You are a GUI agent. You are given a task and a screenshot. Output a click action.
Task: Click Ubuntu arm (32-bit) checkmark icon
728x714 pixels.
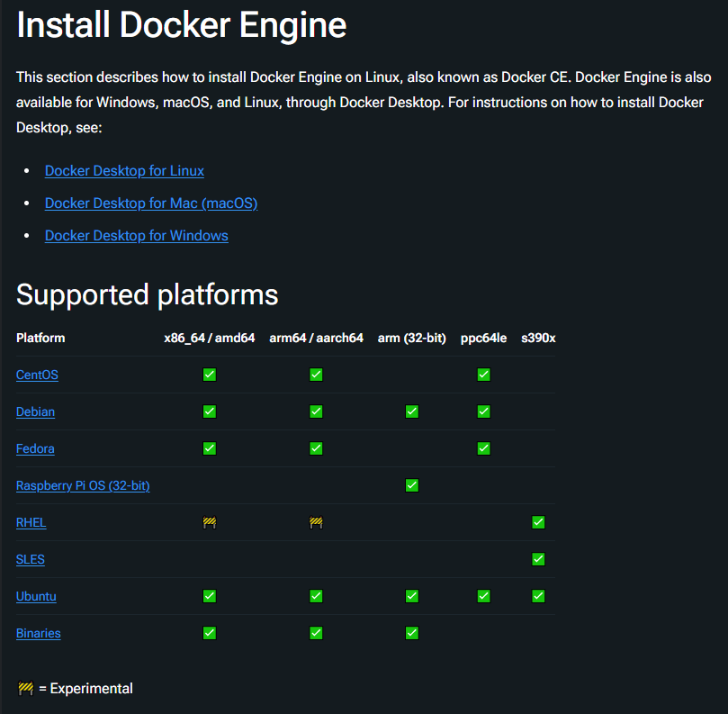click(412, 596)
